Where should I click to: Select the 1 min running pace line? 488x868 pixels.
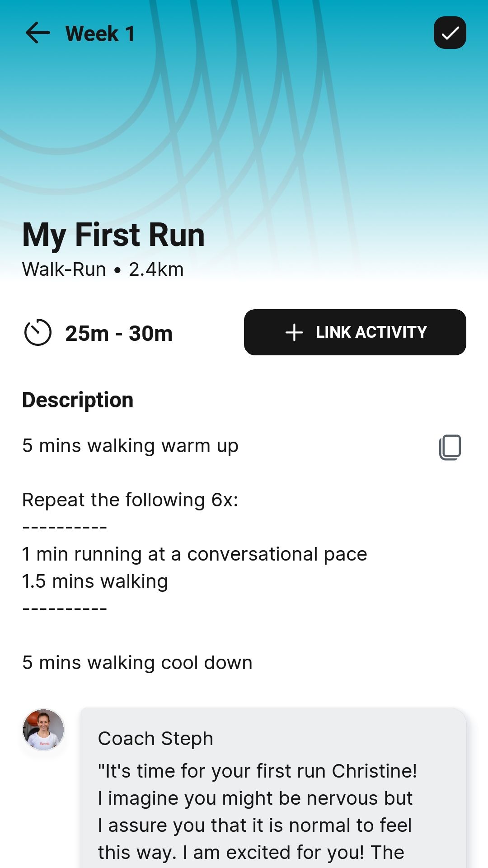point(194,554)
